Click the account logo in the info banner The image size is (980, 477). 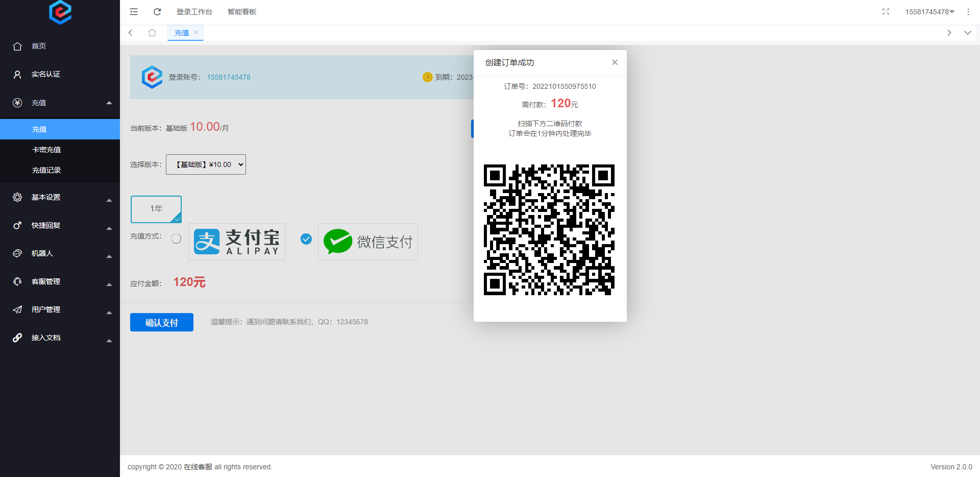point(152,77)
